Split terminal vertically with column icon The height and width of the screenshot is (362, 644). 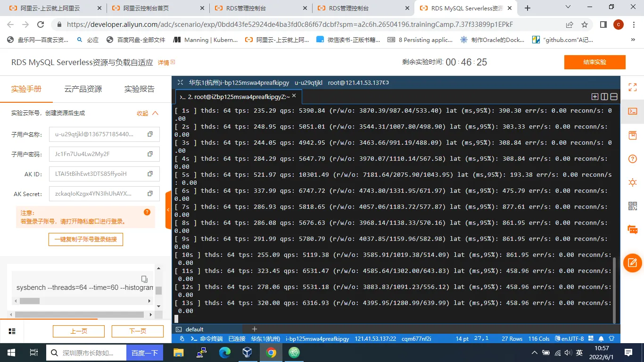(604, 97)
